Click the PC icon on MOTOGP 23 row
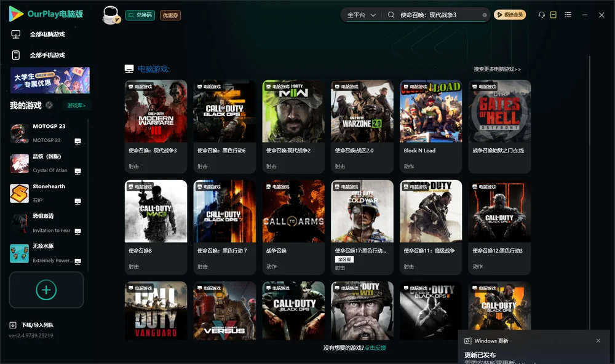This screenshot has height=364, width=615. tap(77, 141)
